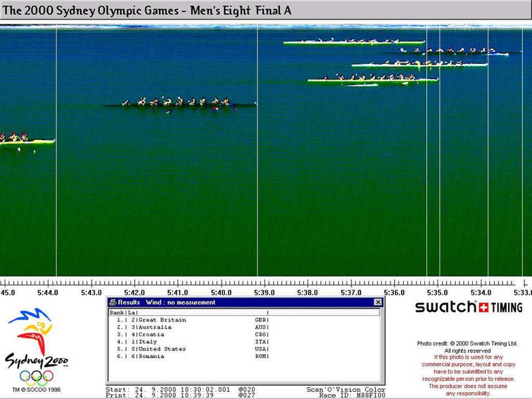
Task: Click the dark-hulled boat alone mid-image
Action: pyautogui.click(x=179, y=103)
